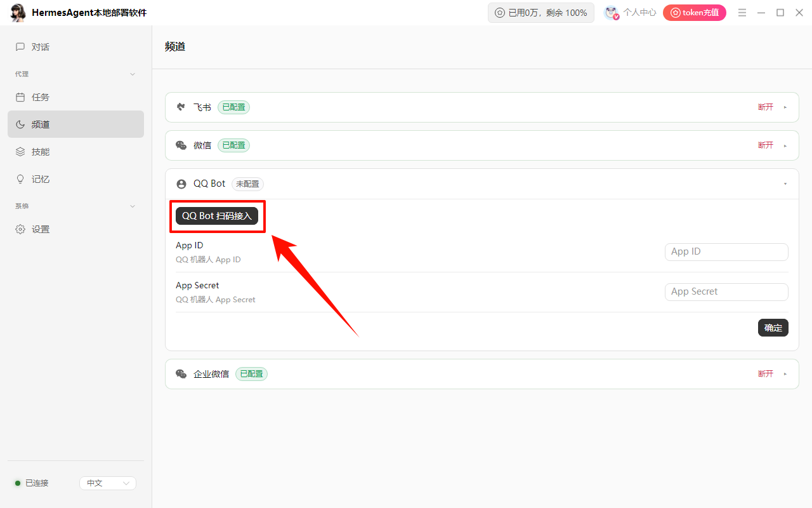Click the green 已连接 status dot
The width and height of the screenshot is (812, 508).
click(x=18, y=483)
